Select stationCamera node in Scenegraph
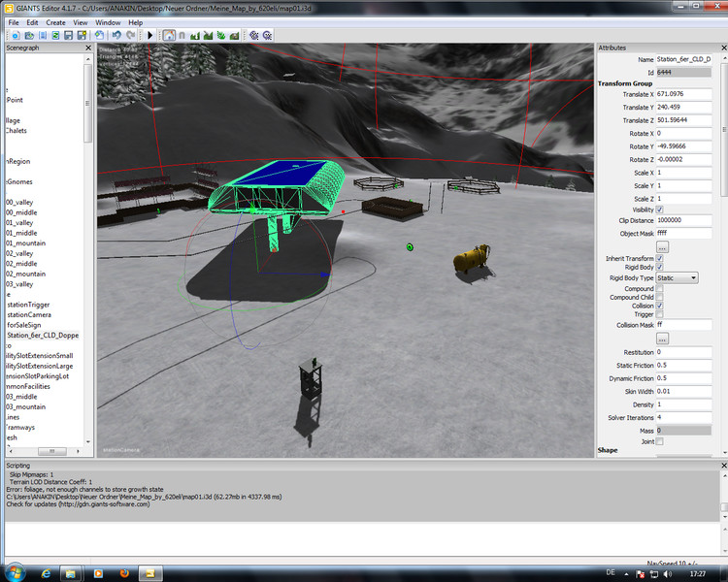The height and width of the screenshot is (582, 728). 29,314
